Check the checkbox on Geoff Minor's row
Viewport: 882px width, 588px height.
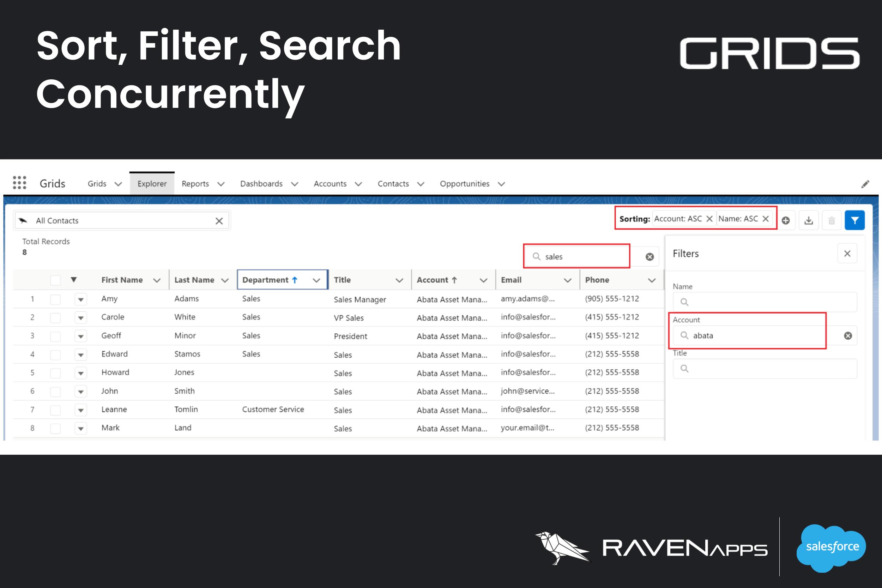point(55,336)
